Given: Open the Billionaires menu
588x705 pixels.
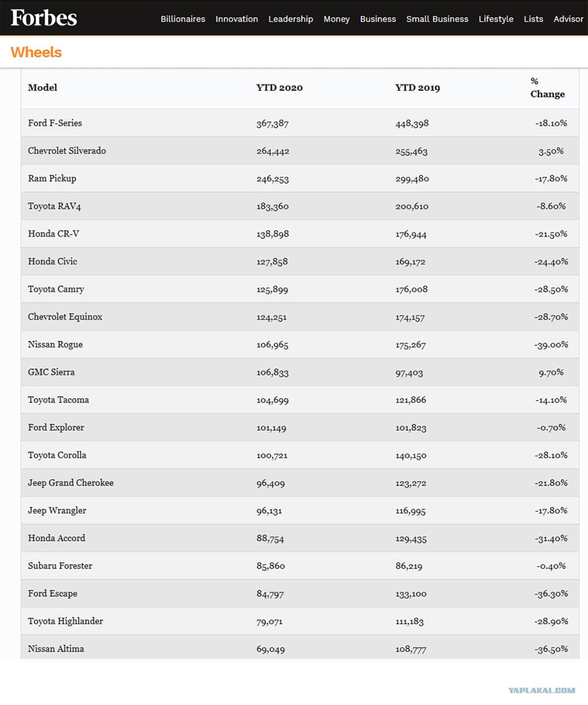Looking at the screenshot, I should 183,19.
